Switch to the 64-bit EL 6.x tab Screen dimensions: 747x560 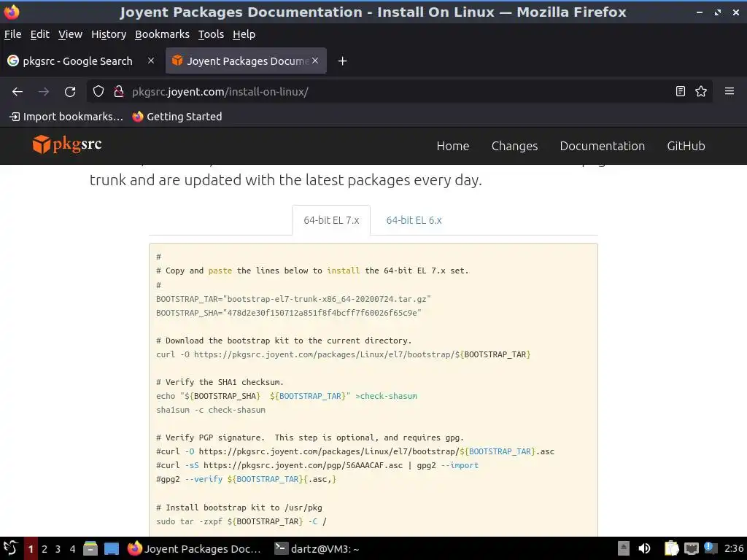[414, 220]
